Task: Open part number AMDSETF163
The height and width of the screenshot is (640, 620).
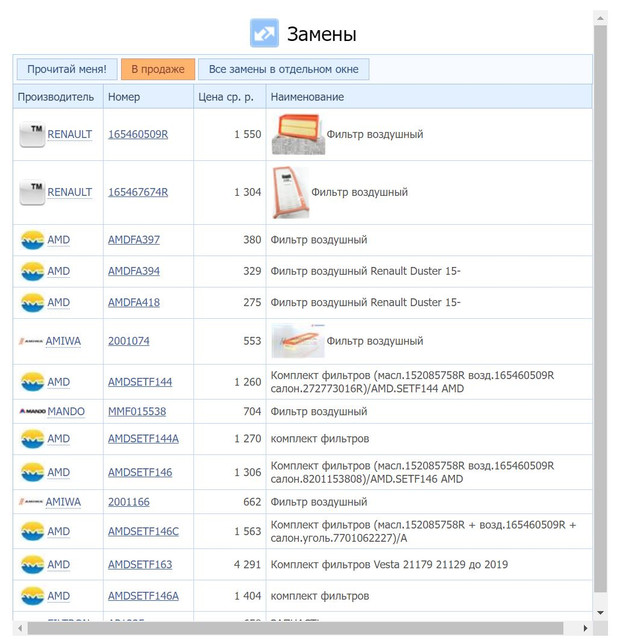Action: (x=140, y=565)
